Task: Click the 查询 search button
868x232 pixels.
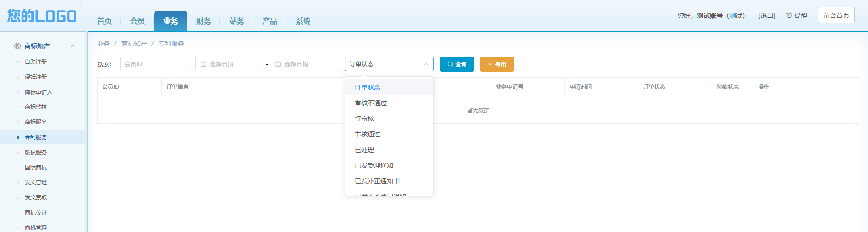Action: (457, 64)
